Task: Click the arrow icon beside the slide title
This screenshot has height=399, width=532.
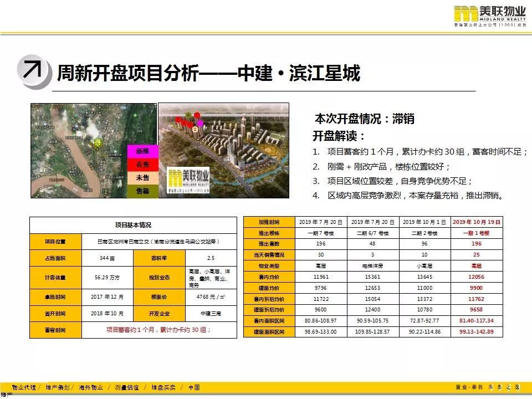Action: point(34,71)
